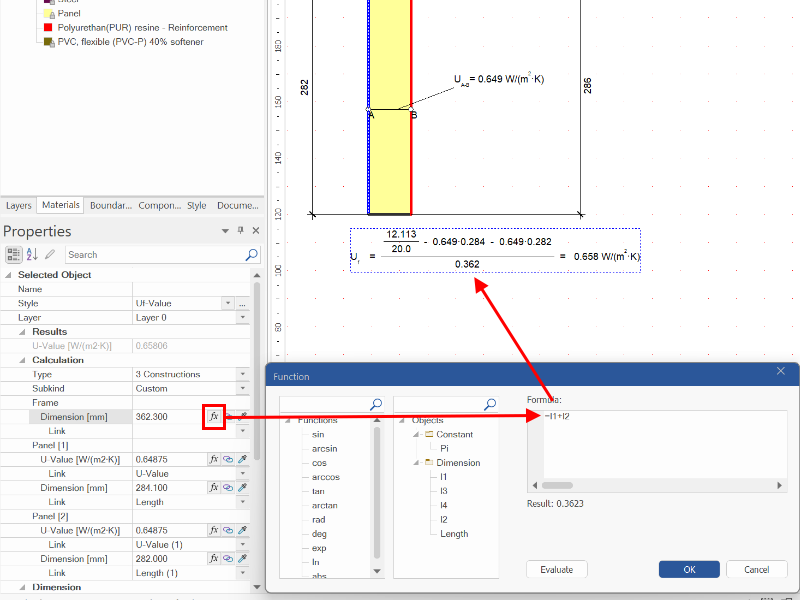Click the Formula text area
This screenshot has width=800, height=600.
pyautogui.click(x=664, y=444)
